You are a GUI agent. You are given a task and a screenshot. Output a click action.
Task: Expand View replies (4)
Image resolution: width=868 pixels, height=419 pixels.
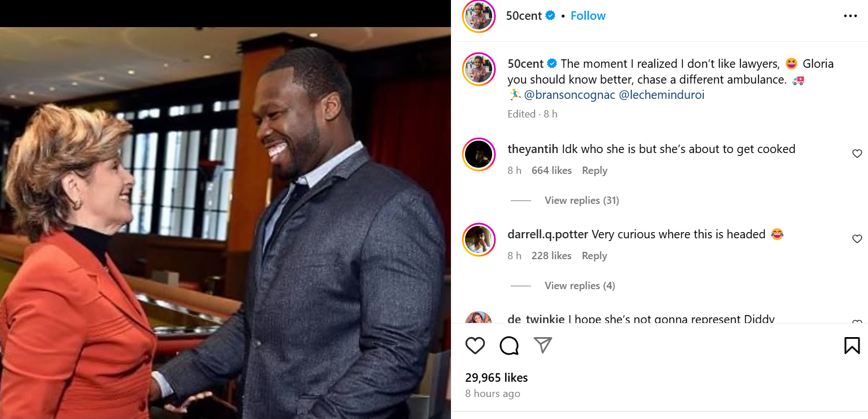pyautogui.click(x=580, y=286)
